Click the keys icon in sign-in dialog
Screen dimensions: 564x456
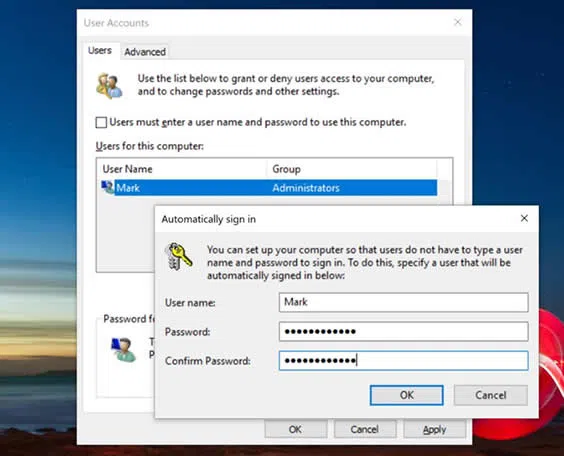[x=178, y=256]
